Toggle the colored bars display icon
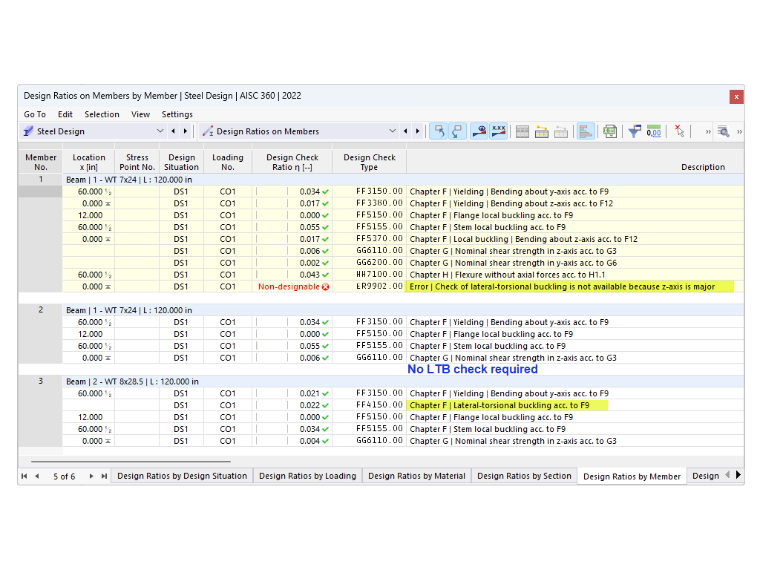This screenshot has width=760, height=570. pos(586,131)
